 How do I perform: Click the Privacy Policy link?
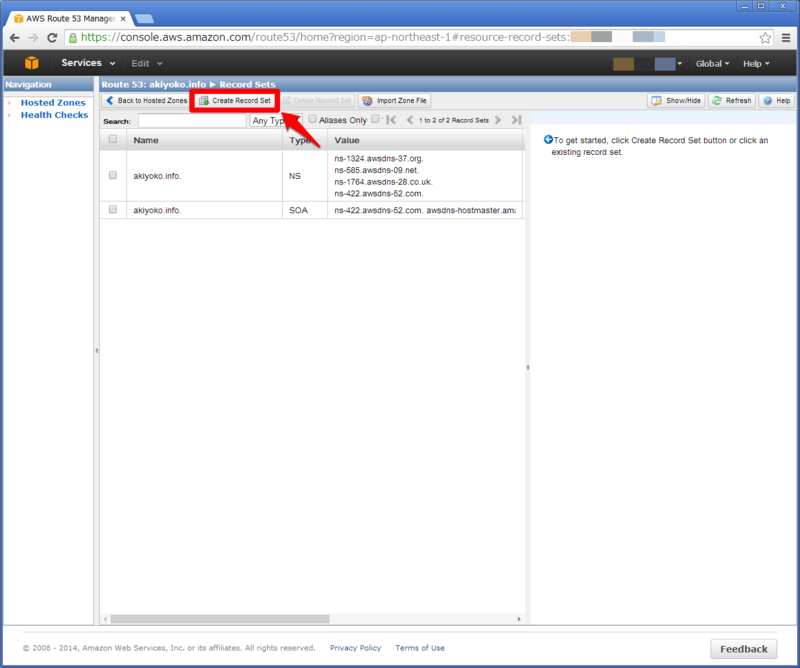pyautogui.click(x=355, y=648)
